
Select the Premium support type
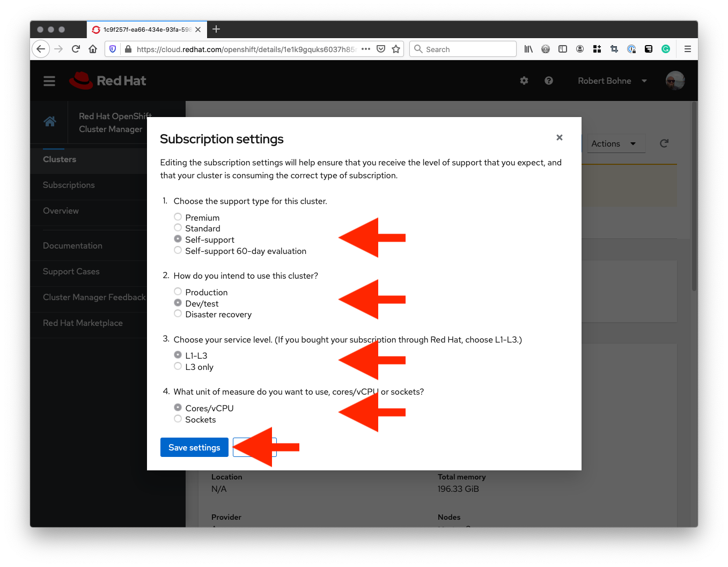pyautogui.click(x=178, y=217)
